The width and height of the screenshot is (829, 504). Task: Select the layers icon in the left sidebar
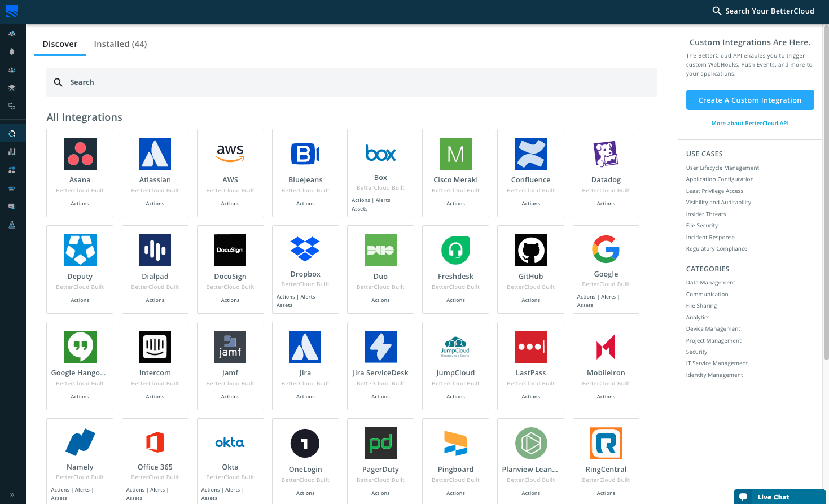tap(12, 87)
